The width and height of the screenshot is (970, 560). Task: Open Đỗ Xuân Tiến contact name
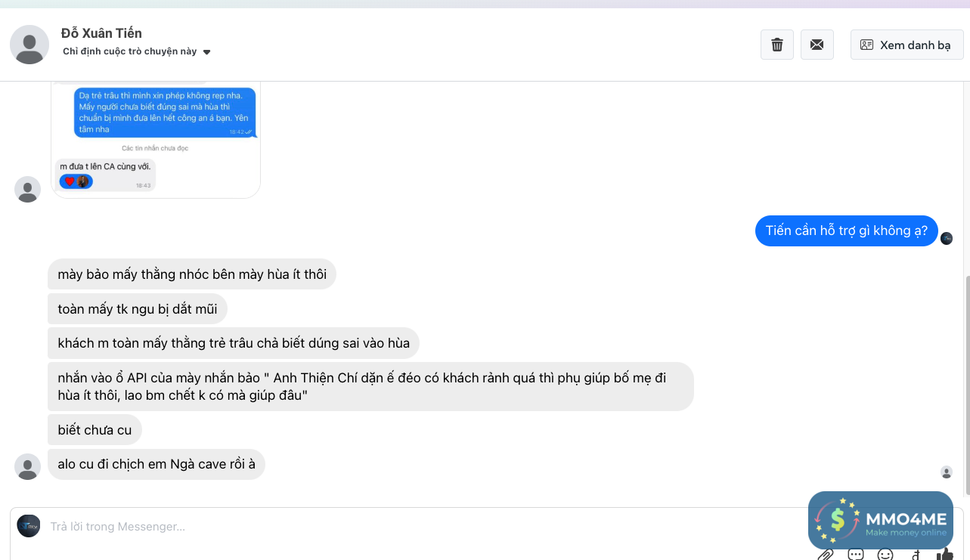pyautogui.click(x=101, y=33)
